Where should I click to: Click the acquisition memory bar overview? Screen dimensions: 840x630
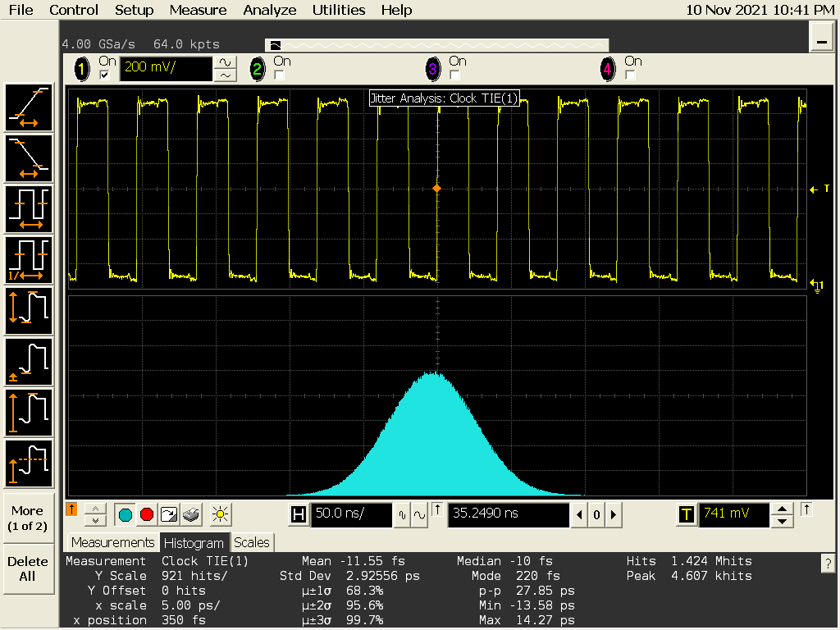436,44
